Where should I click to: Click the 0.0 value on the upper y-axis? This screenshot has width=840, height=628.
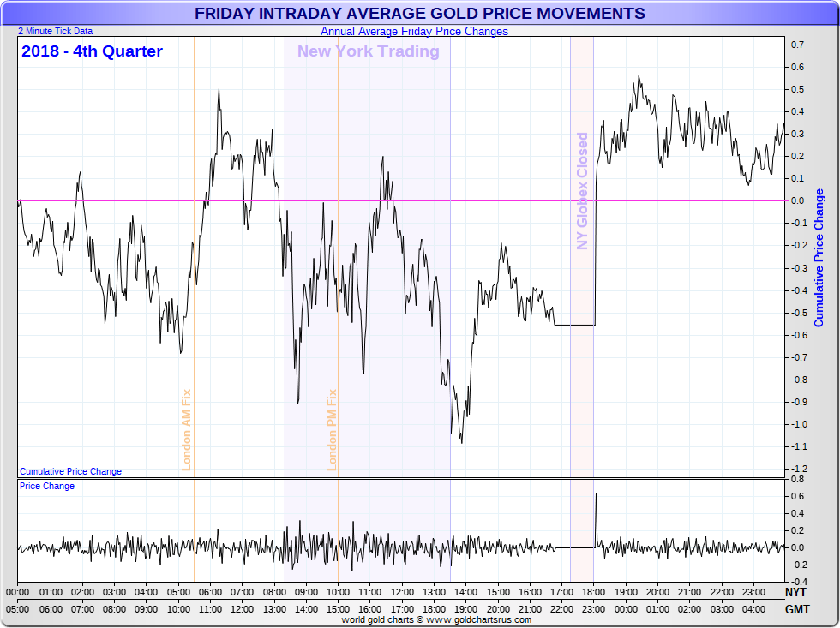[x=797, y=200]
